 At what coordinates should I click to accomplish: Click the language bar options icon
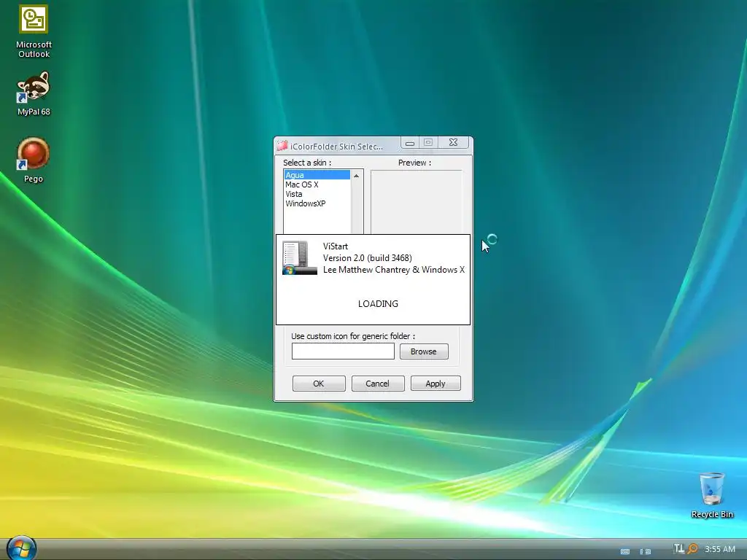[x=645, y=551]
